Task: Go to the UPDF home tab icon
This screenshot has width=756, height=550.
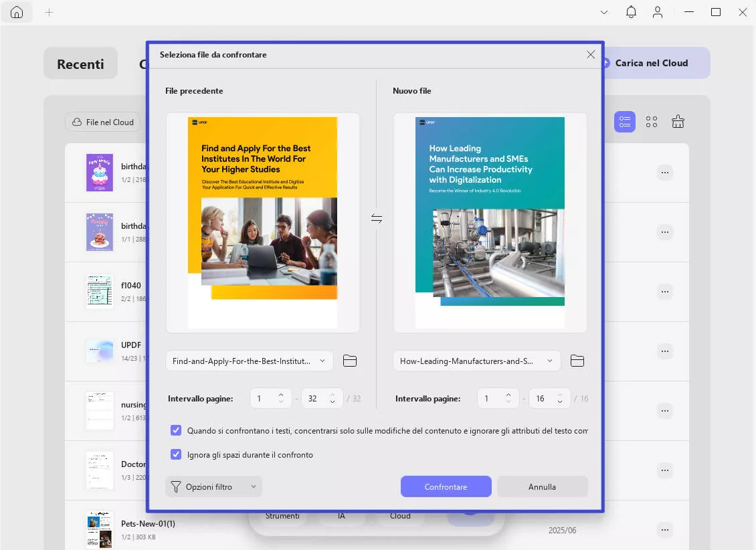Action: [17, 13]
